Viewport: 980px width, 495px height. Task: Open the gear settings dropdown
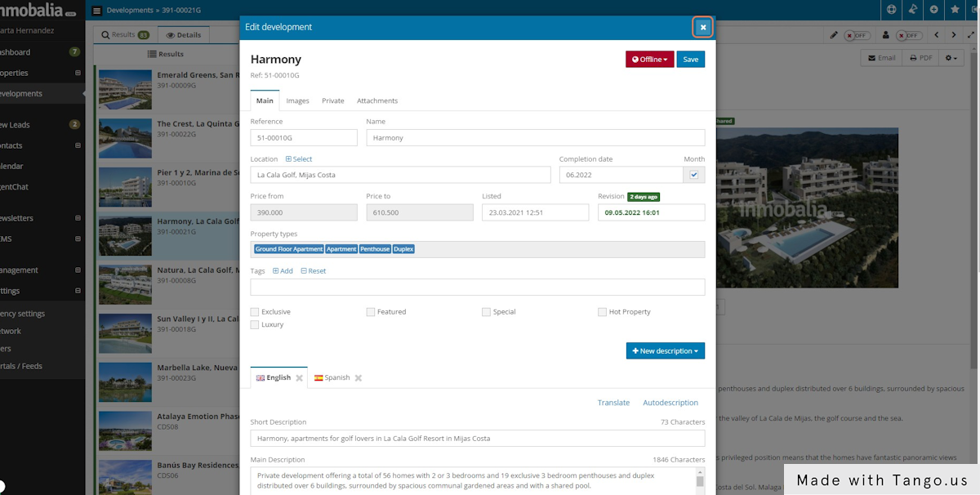(x=951, y=58)
